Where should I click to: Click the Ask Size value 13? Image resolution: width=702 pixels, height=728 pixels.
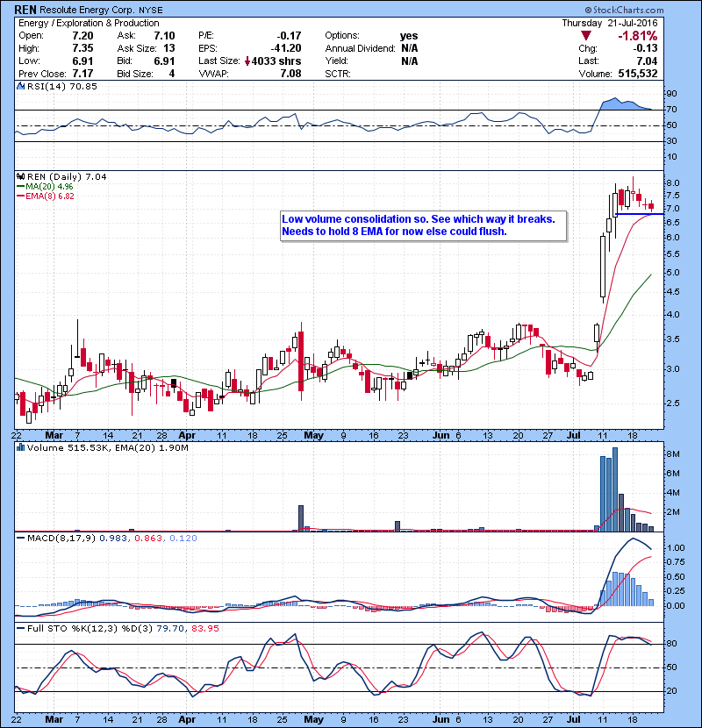(x=169, y=48)
